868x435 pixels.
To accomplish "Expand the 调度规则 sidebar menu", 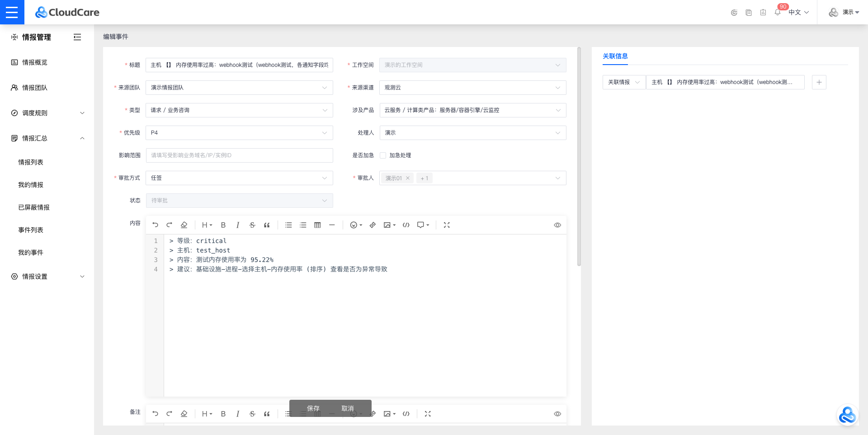I will (47, 113).
